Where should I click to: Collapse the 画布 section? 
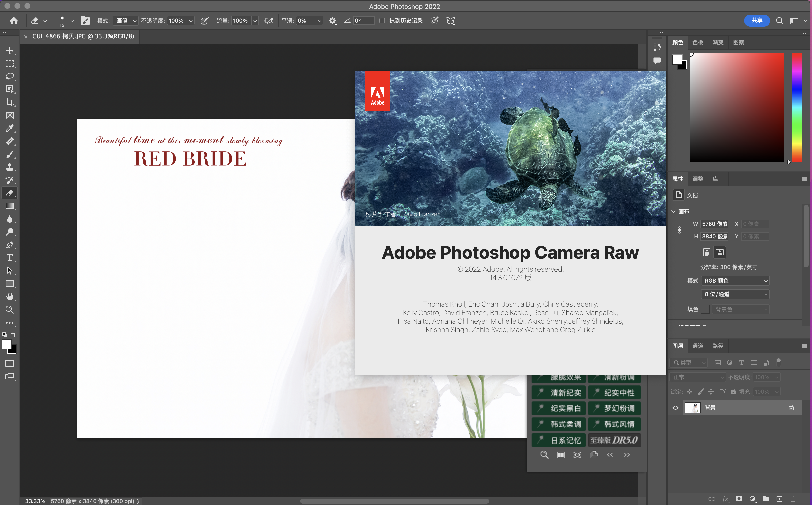(674, 211)
